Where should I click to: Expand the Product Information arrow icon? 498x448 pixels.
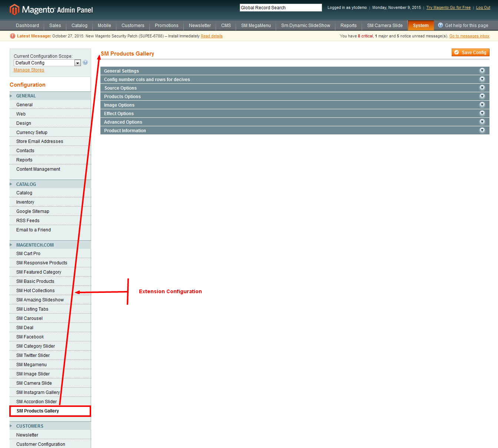coord(482,130)
